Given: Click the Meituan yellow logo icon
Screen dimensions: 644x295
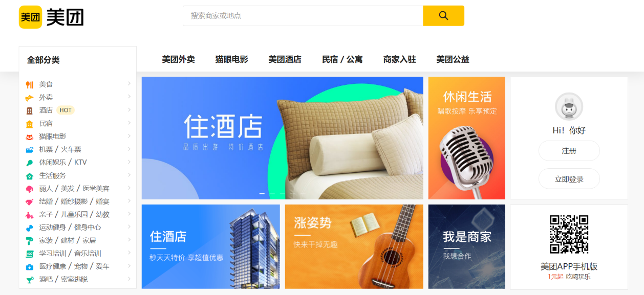Looking at the screenshot, I should click(x=30, y=17).
